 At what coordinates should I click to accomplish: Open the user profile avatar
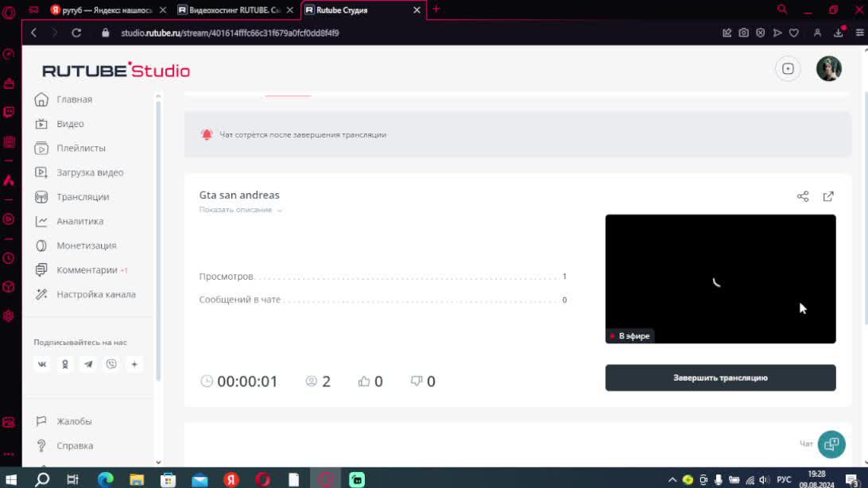tap(829, 68)
